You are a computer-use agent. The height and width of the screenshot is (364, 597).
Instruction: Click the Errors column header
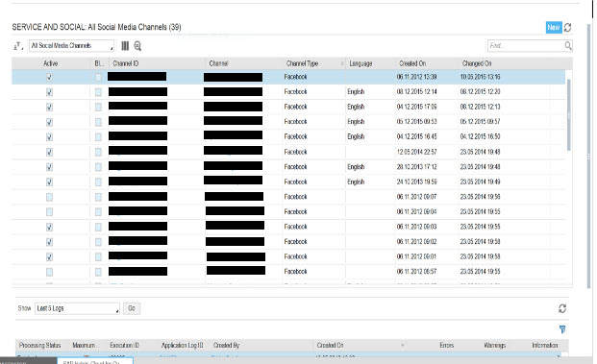point(447,346)
